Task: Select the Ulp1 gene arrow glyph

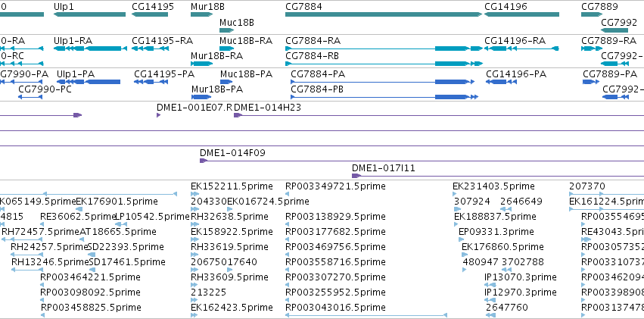Action: [89, 15]
